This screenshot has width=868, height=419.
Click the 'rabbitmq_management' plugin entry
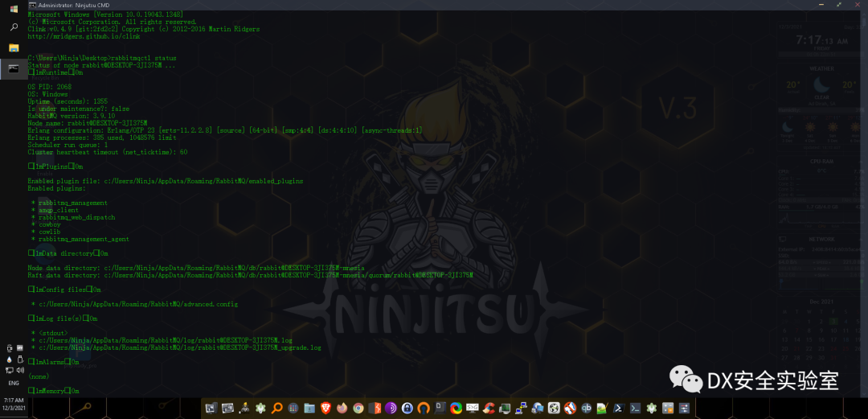[72, 203]
